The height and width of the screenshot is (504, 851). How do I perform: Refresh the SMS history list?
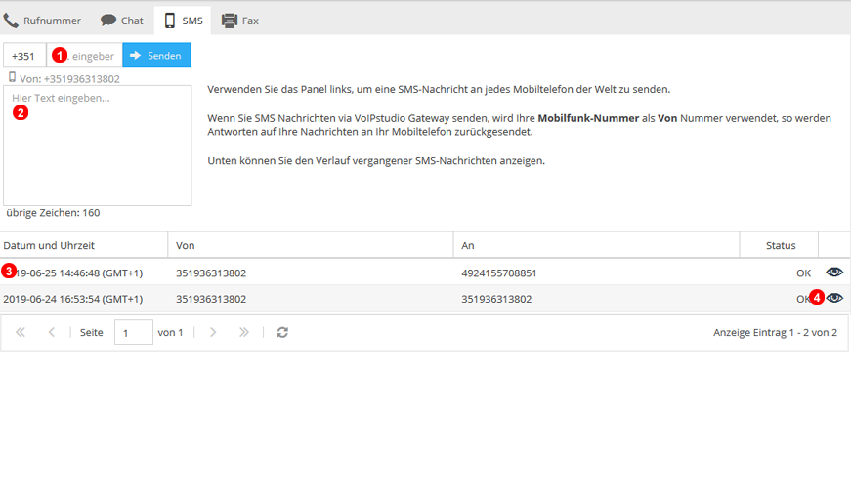pyautogui.click(x=282, y=332)
